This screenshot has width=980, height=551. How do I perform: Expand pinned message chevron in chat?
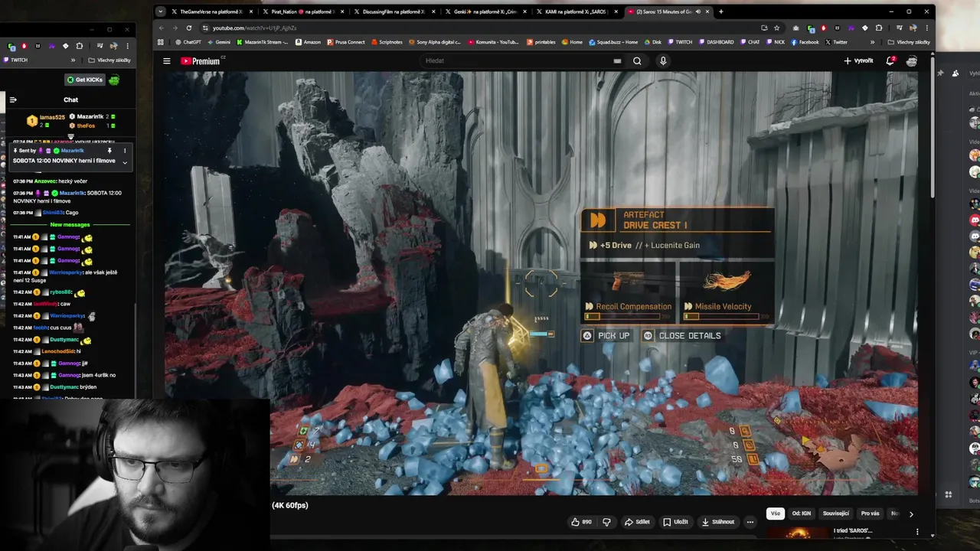coord(125,162)
